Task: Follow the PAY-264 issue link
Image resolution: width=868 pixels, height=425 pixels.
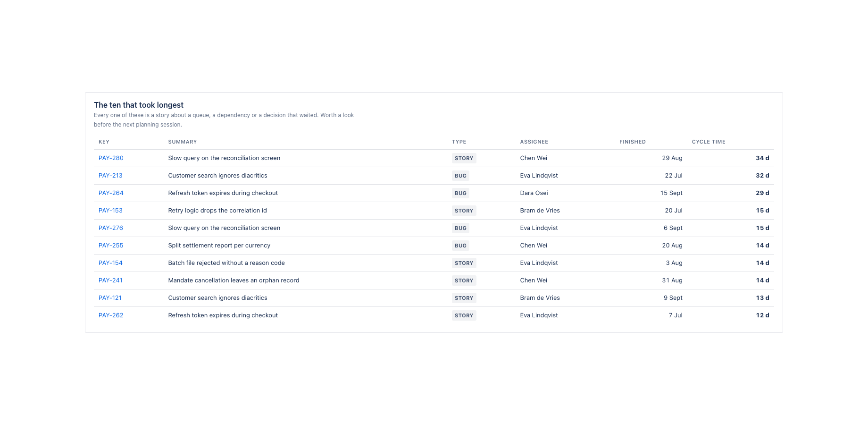Action: coord(111,193)
